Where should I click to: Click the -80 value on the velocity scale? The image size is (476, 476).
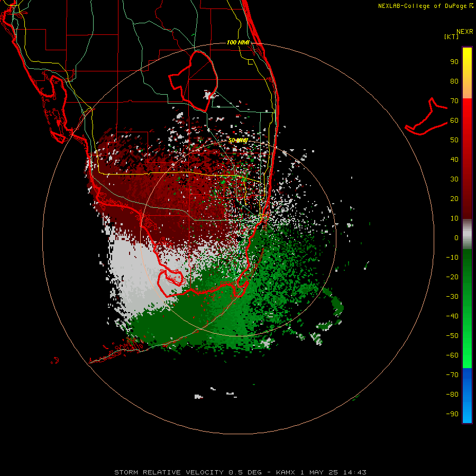pyautogui.click(x=452, y=395)
